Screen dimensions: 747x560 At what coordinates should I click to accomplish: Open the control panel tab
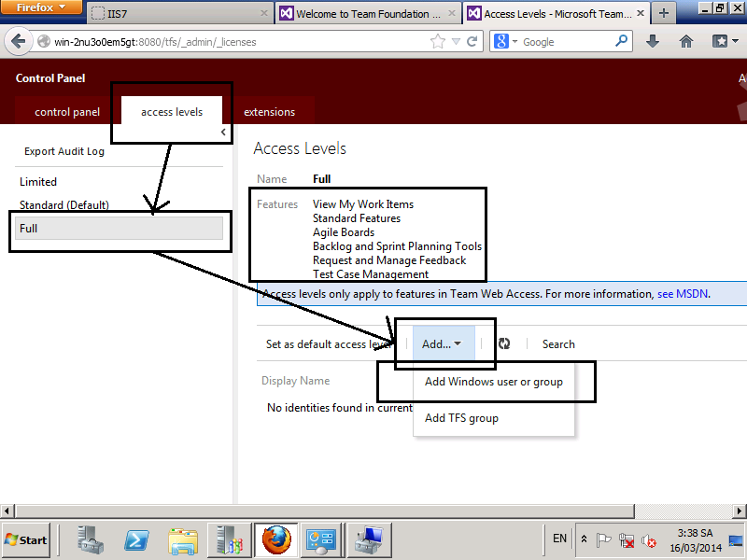[67, 112]
